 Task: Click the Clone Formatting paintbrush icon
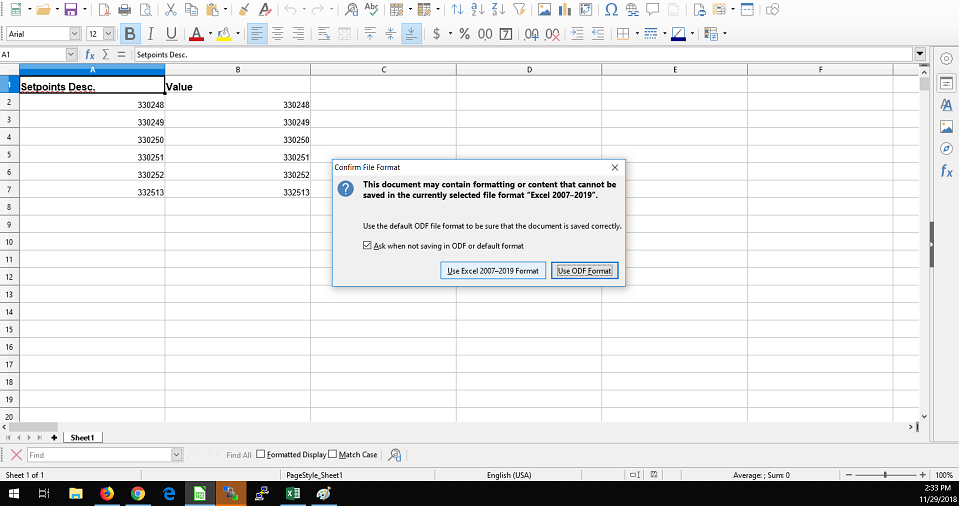(x=244, y=10)
